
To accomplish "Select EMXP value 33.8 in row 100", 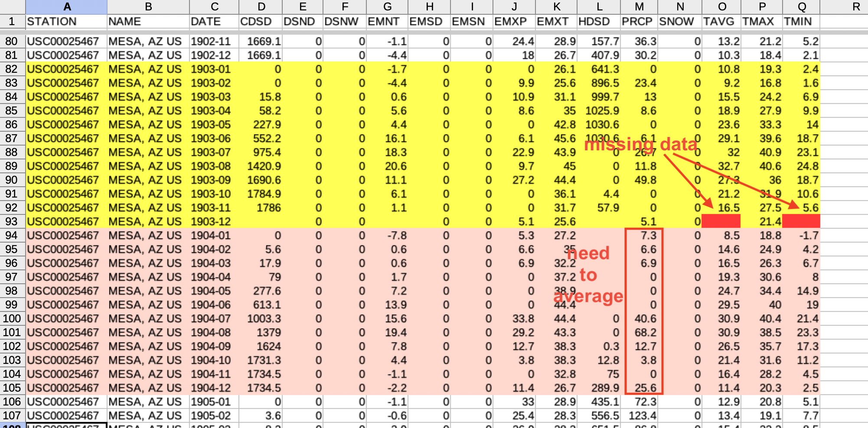I will pyautogui.click(x=514, y=318).
